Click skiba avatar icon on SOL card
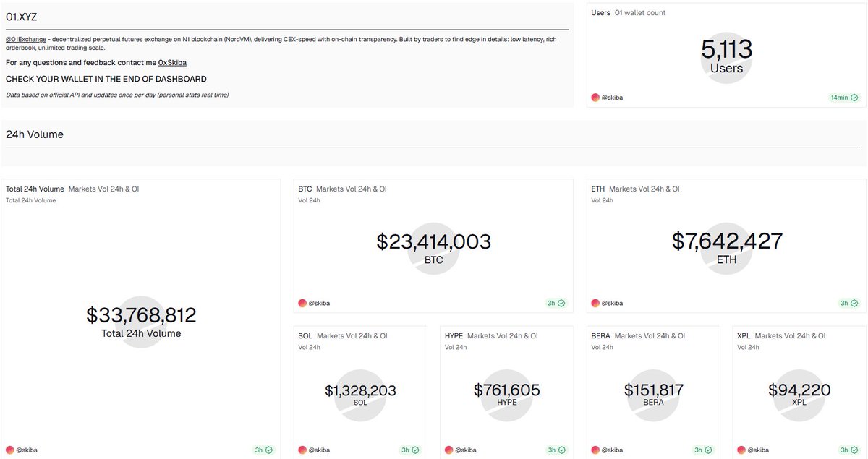868x459 pixels. point(302,450)
